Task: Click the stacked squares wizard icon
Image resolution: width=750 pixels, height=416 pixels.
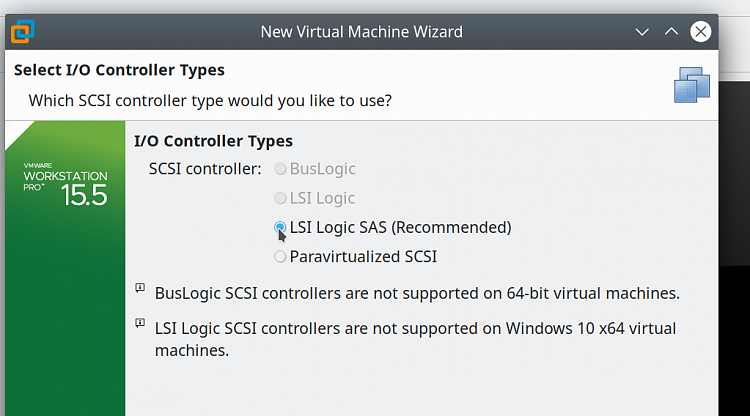Action: point(692,85)
